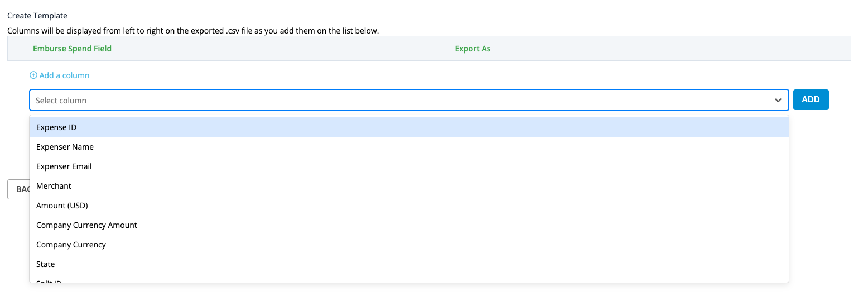Viewport: 868px width, 300px height.
Task: Click the partially hidden BACK button
Action: 18,189
